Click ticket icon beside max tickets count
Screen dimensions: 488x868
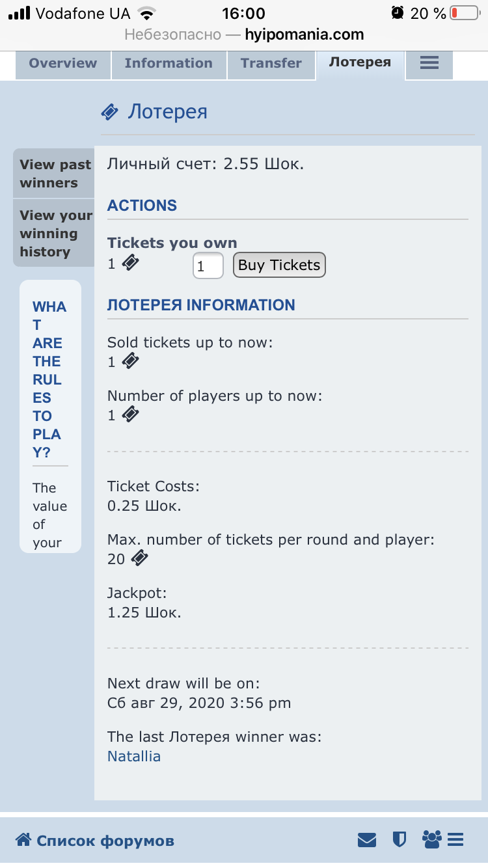coord(139,558)
